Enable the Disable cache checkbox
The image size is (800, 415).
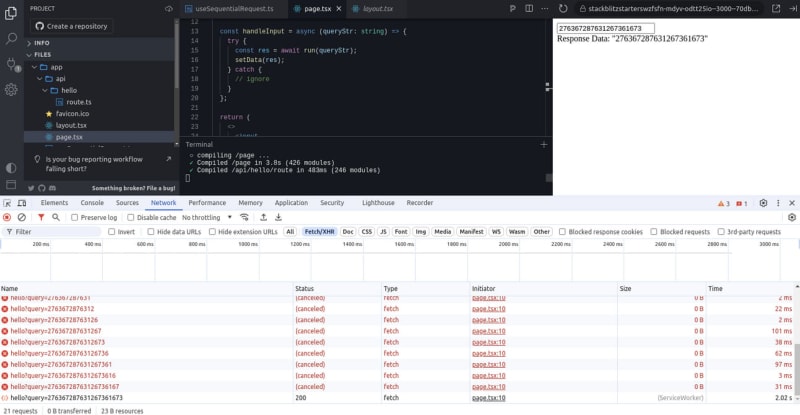(x=131, y=217)
